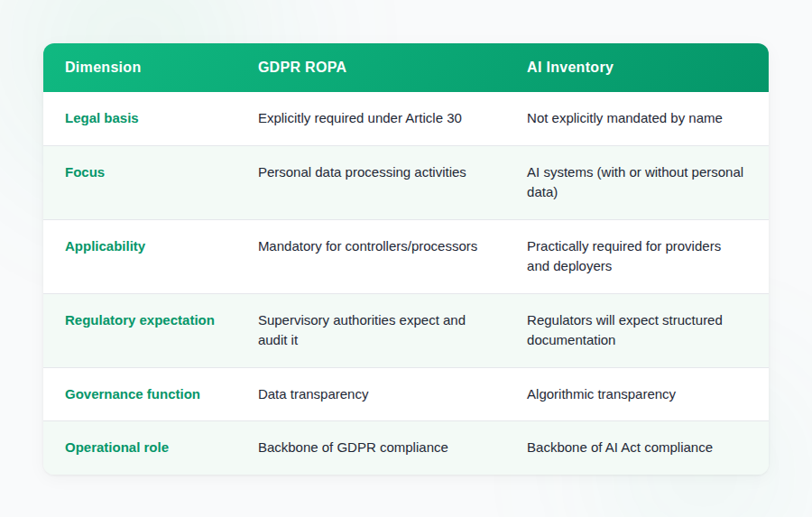
Task: Select the Governance function row label
Action: 133,394
